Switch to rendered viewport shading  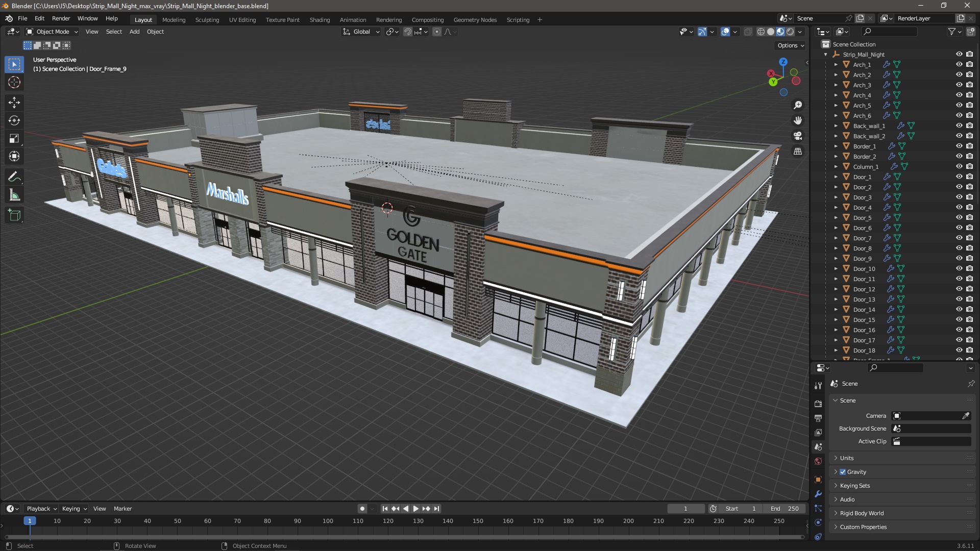pos(790,32)
